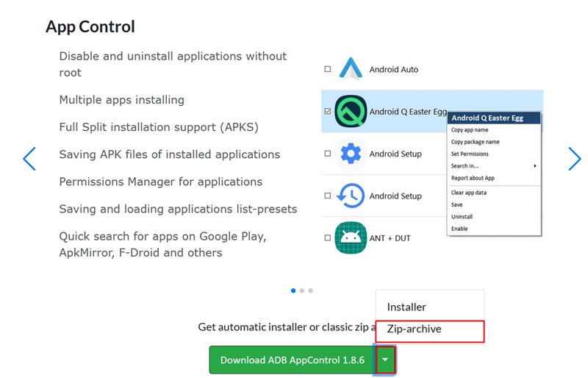Expand the Search In... submenu arrow
Image resolution: width=588 pixels, height=378 pixels.
(535, 166)
